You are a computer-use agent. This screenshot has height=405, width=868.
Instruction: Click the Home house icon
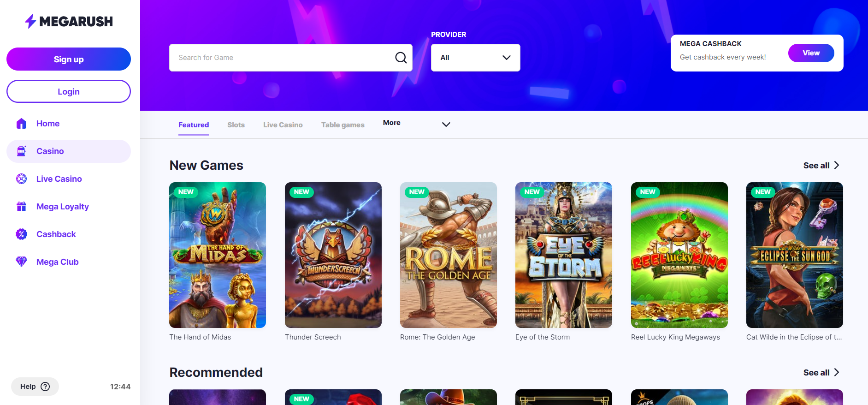(x=22, y=124)
